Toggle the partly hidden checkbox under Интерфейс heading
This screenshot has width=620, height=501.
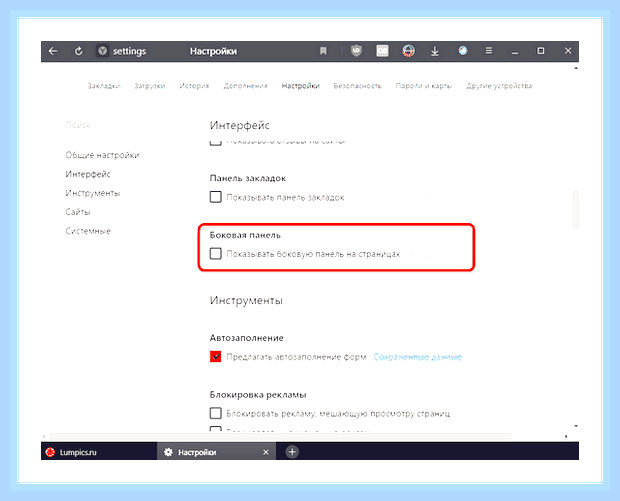coord(215,142)
